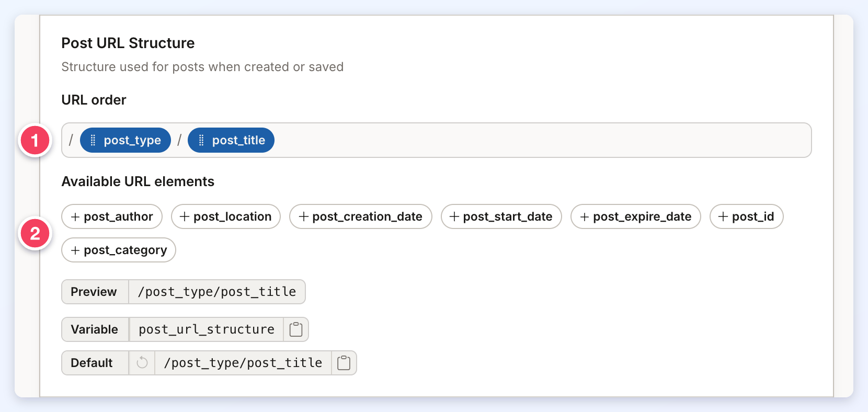Screen dimensions: 868x412
Task: Click the URL order label
Action: (94, 100)
